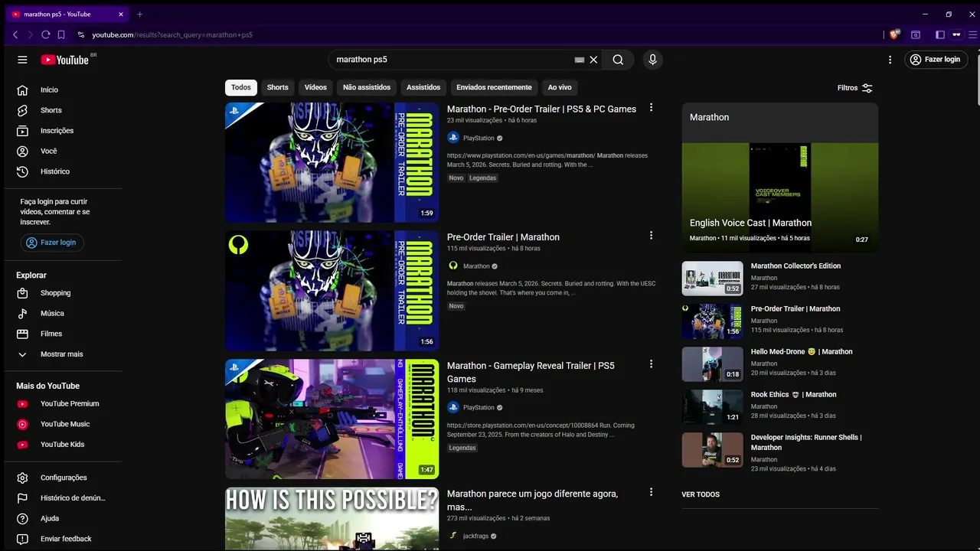Open the Brave Shields icon in address bar
Image resolution: width=980 pixels, height=551 pixels.
click(893, 34)
